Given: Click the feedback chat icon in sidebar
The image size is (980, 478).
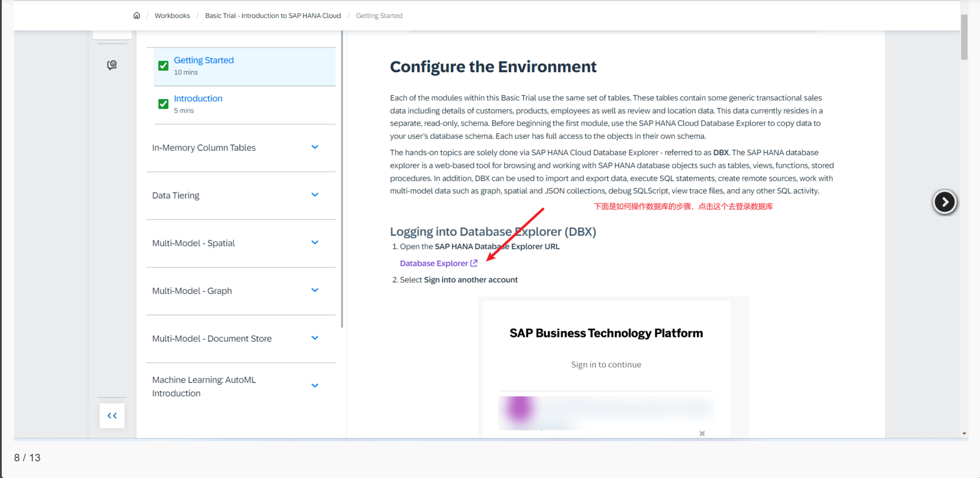Looking at the screenshot, I should point(112,65).
